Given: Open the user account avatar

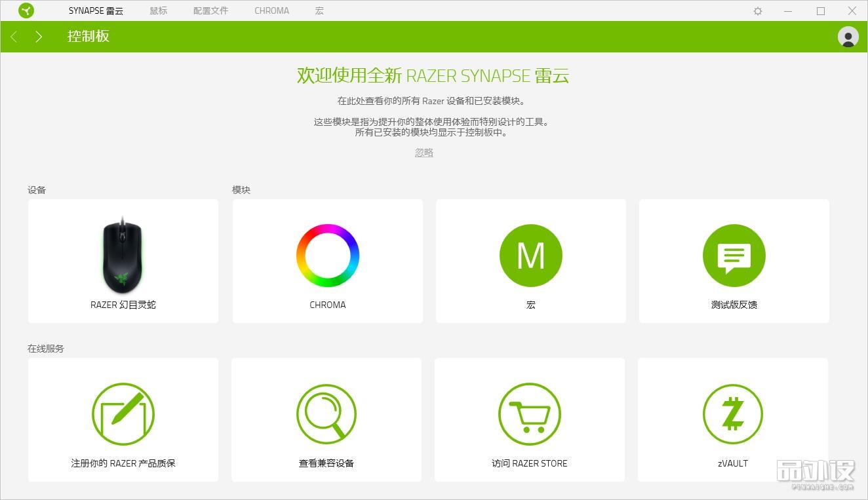Looking at the screenshot, I should (x=848, y=37).
